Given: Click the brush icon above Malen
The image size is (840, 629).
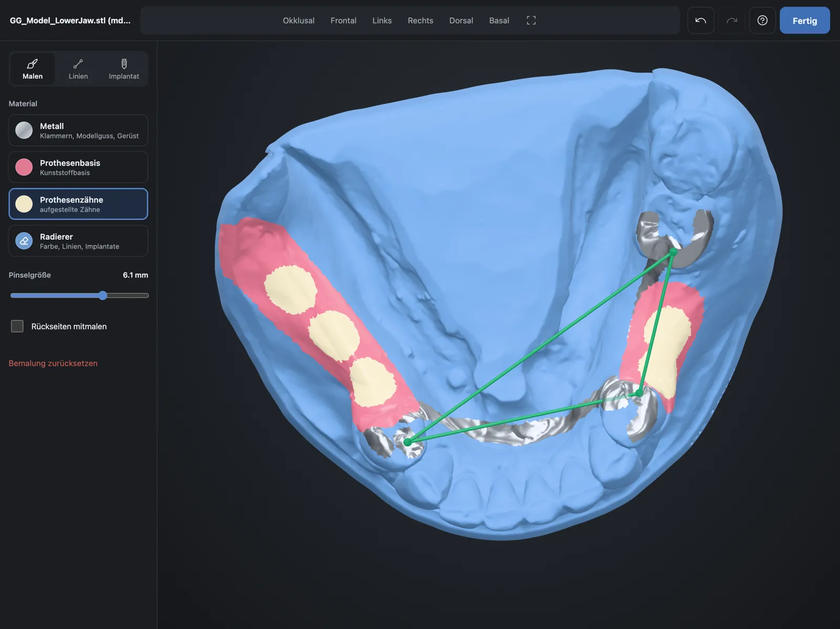Looking at the screenshot, I should 33,63.
